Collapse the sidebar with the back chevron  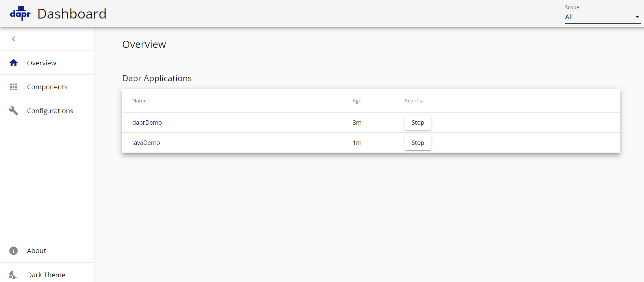[x=13, y=39]
